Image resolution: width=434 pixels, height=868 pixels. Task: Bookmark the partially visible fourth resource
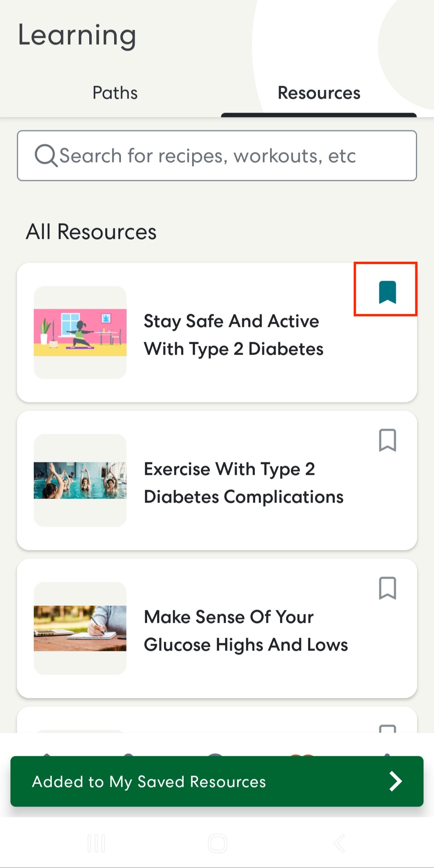click(387, 728)
